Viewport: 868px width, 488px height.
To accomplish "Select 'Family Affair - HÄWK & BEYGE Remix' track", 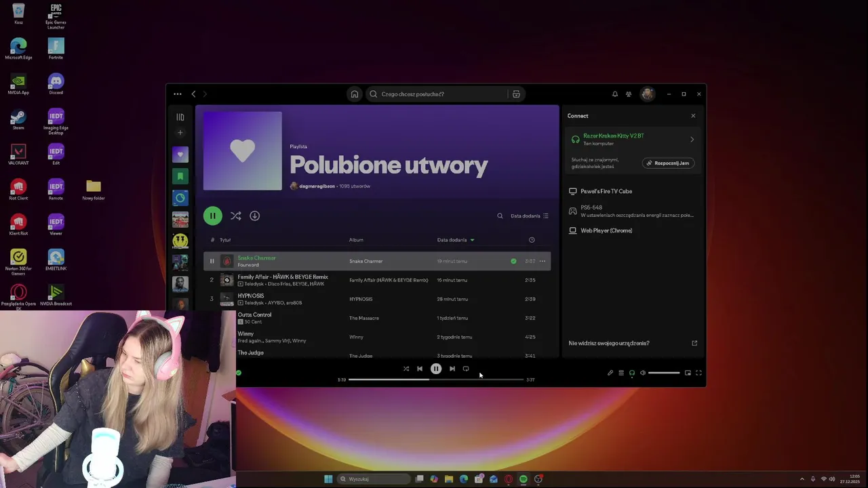I will [283, 277].
